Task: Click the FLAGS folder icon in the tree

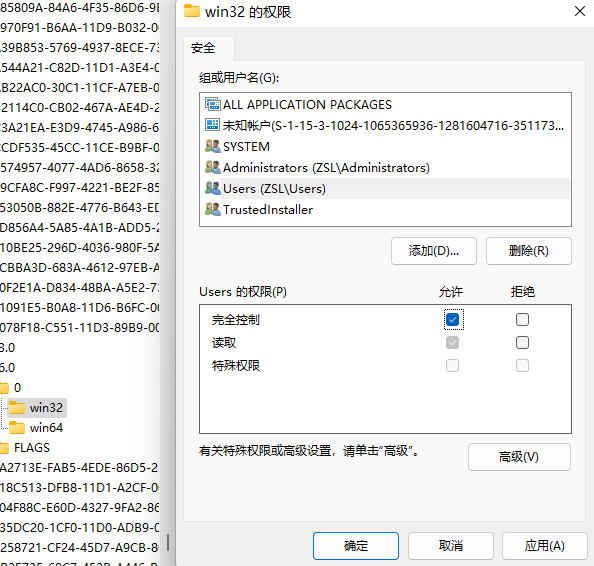Action: point(4,448)
